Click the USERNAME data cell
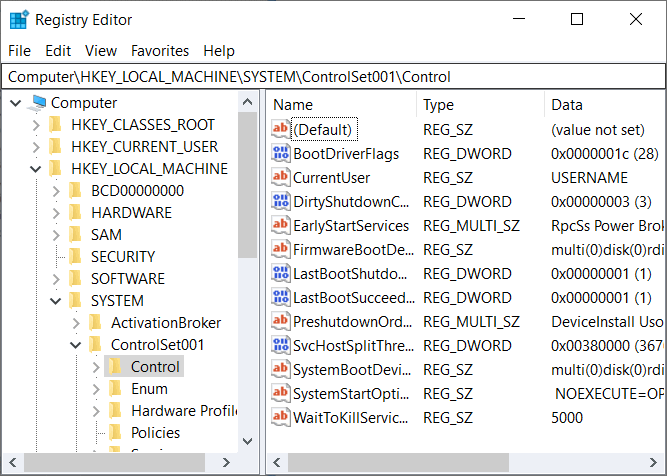667x476 pixels. tap(589, 177)
